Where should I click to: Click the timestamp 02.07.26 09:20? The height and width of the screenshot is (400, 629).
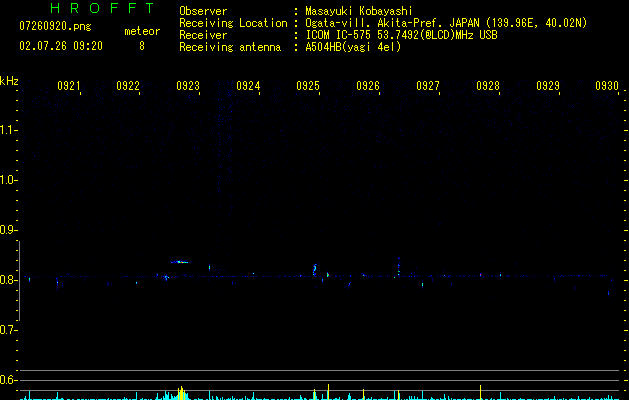(x=61, y=46)
